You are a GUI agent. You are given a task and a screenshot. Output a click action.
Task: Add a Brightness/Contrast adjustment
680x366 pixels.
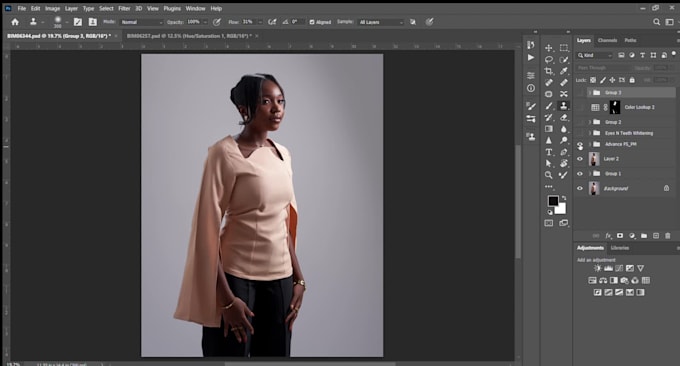(598, 268)
